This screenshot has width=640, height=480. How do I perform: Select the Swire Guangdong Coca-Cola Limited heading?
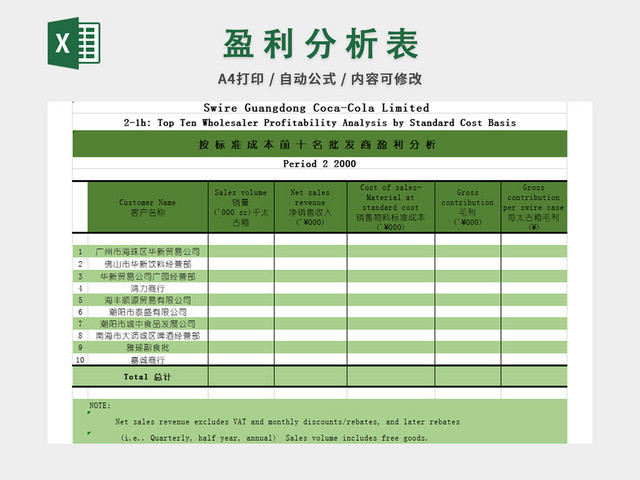pos(316,108)
